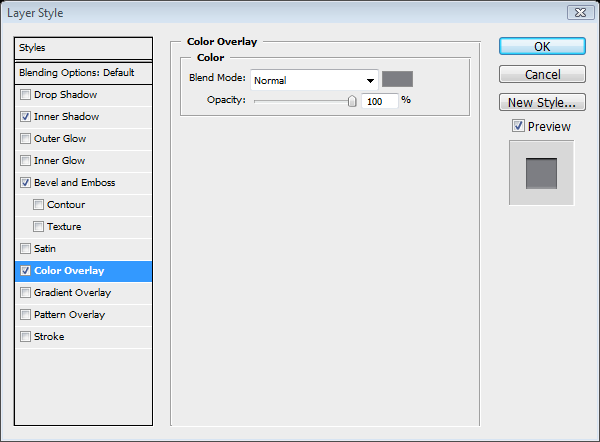Enable the Drop Shadow checkbox
Viewport: 600px width, 442px height.
(x=25, y=95)
